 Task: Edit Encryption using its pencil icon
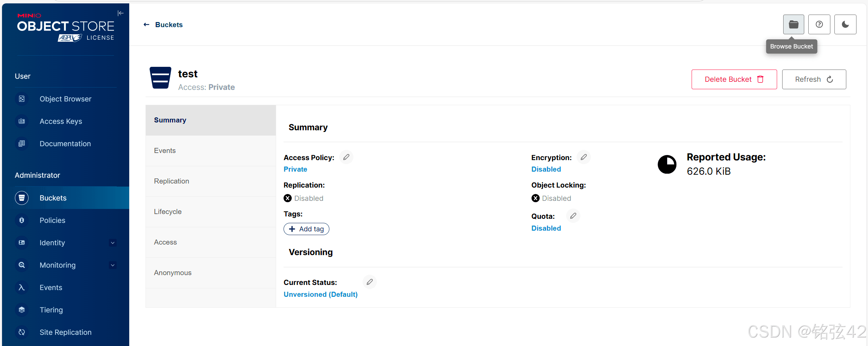(584, 157)
